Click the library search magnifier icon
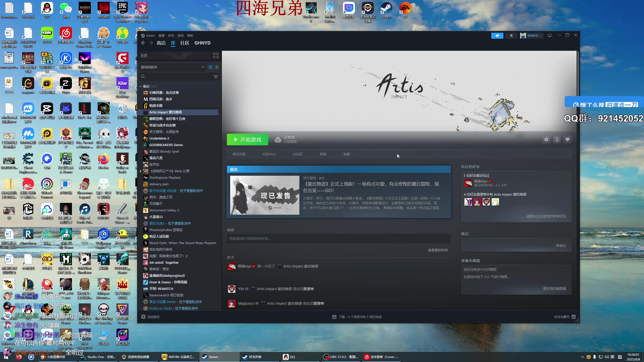This screenshot has width=644, height=362. (143, 76)
